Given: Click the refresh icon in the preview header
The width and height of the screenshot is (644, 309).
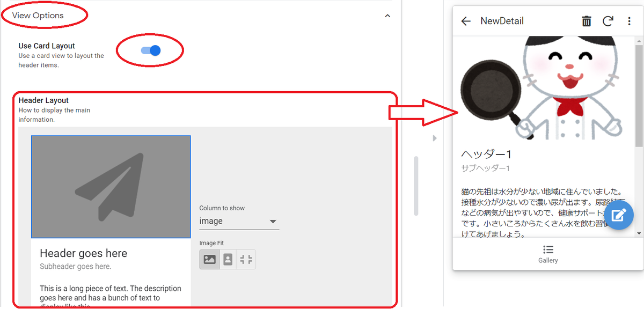Looking at the screenshot, I should tap(607, 21).
